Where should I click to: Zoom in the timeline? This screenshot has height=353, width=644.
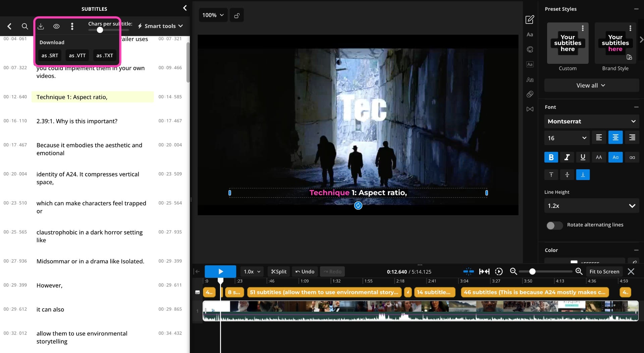pyautogui.click(x=579, y=271)
